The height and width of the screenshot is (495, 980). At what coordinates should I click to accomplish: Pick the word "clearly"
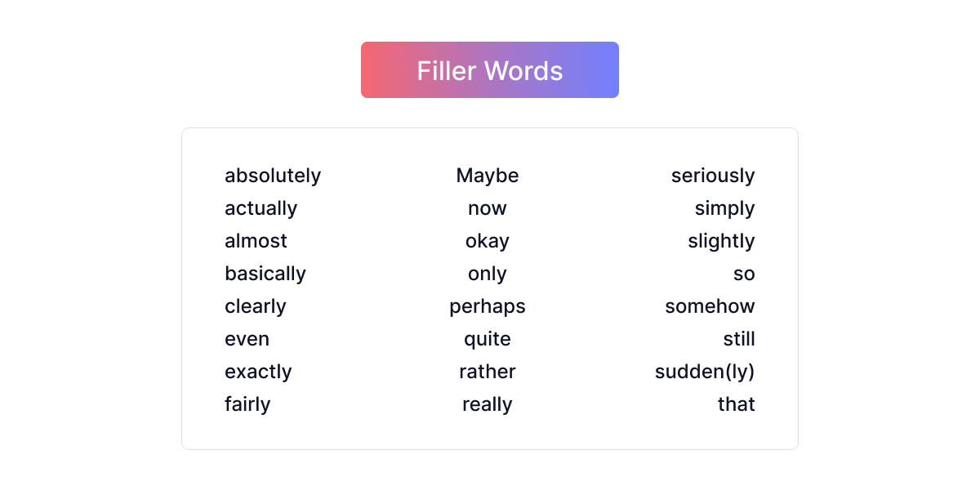tap(256, 306)
